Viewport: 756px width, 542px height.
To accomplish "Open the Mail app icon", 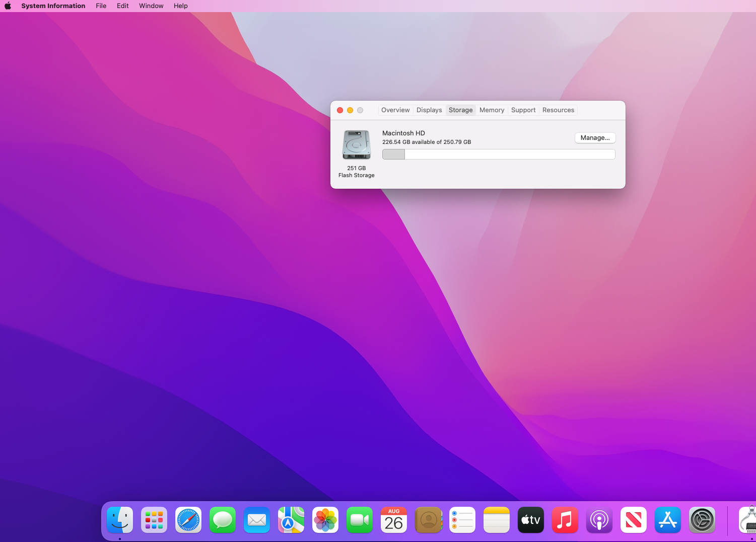I will pyautogui.click(x=257, y=520).
